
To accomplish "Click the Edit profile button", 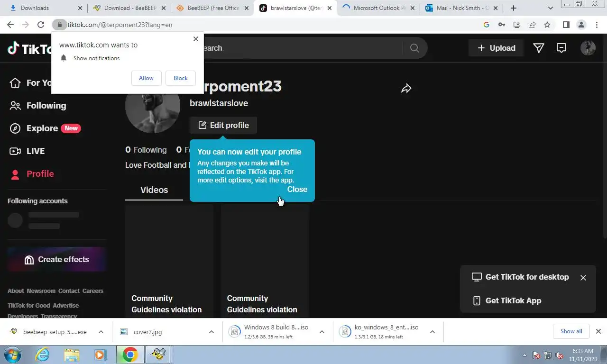I will pyautogui.click(x=223, y=125).
